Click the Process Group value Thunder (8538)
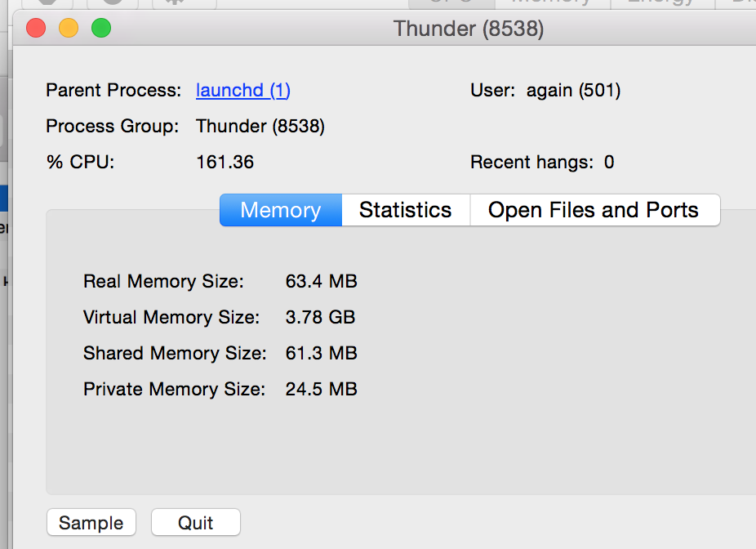This screenshot has width=756, height=549. [x=260, y=127]
